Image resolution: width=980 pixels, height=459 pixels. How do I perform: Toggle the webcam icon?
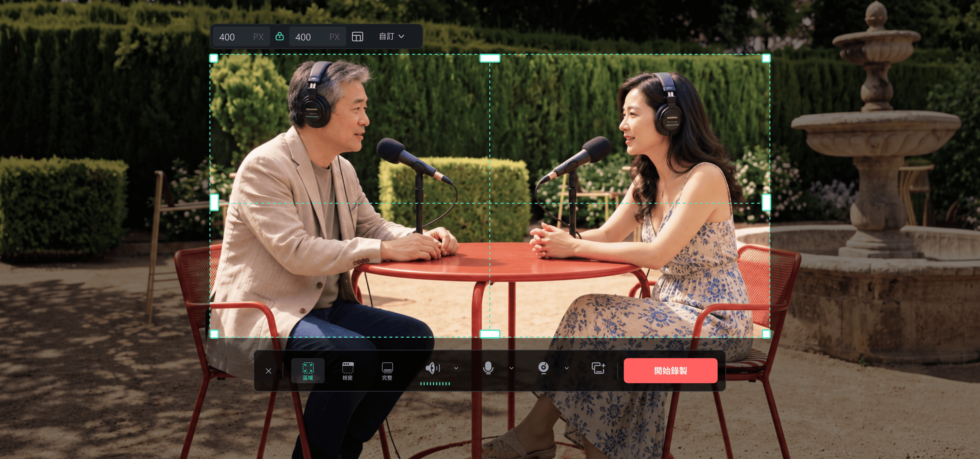pos(543,368)
